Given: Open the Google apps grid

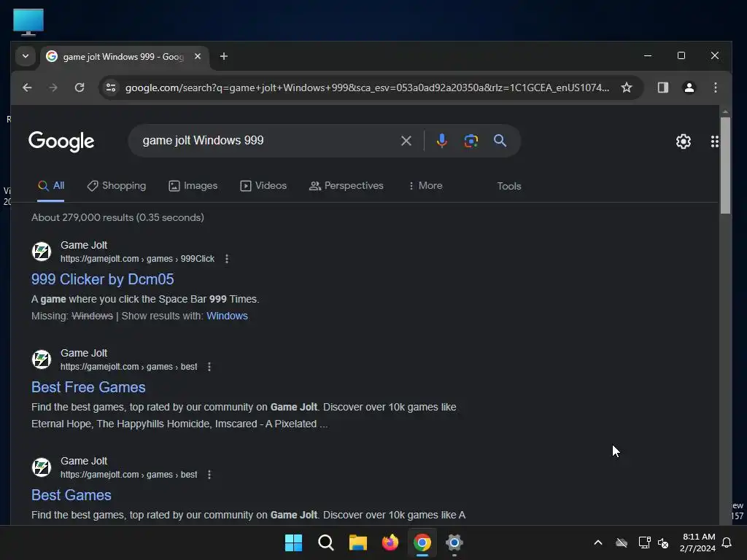Looking at the screenshot, I should (714, 141).
